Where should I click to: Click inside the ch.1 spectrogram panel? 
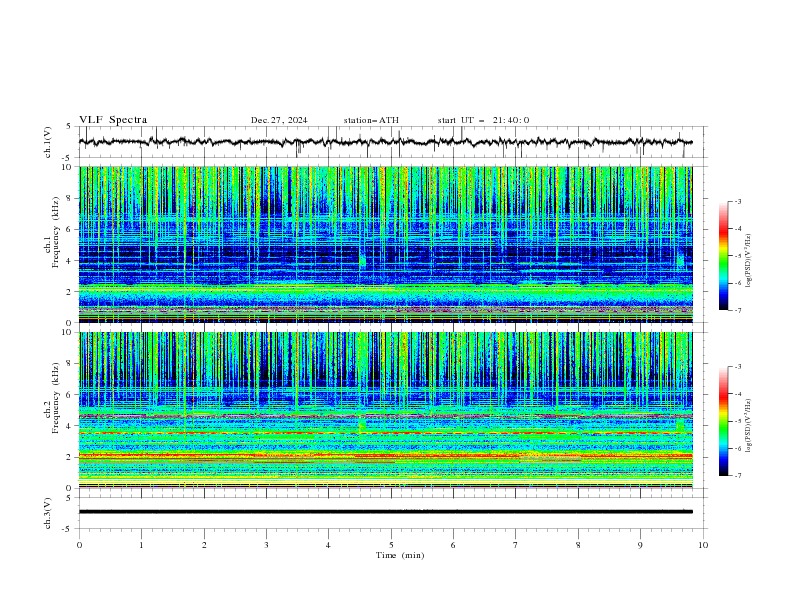(386, 244)
